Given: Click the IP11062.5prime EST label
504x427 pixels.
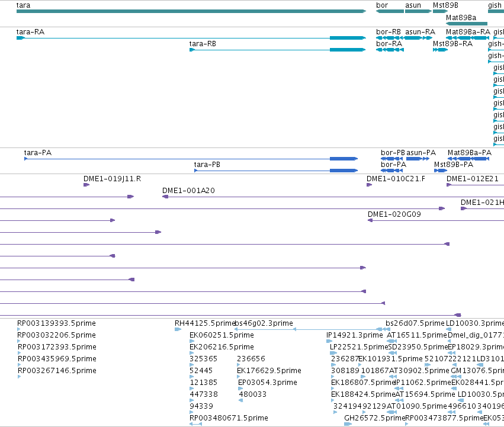Looking at the screenshot, I should (423, 383).
